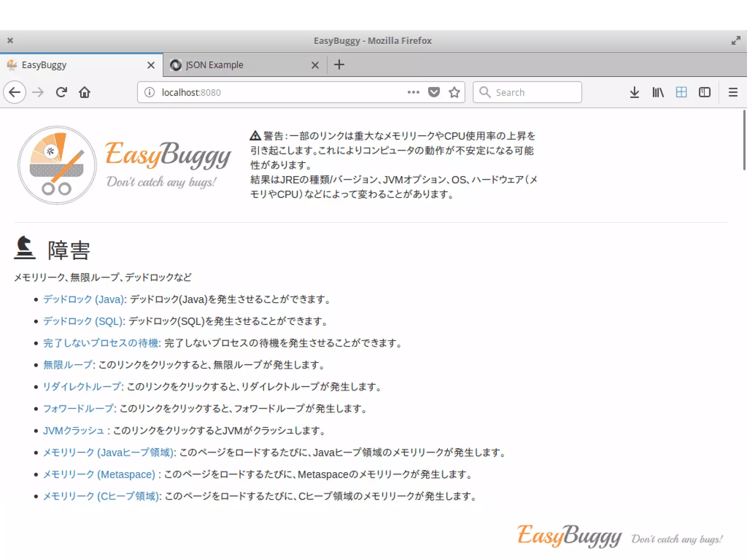Open the Firefox hamburger menu
747x560 pixels.
click(x=733, y=92)
